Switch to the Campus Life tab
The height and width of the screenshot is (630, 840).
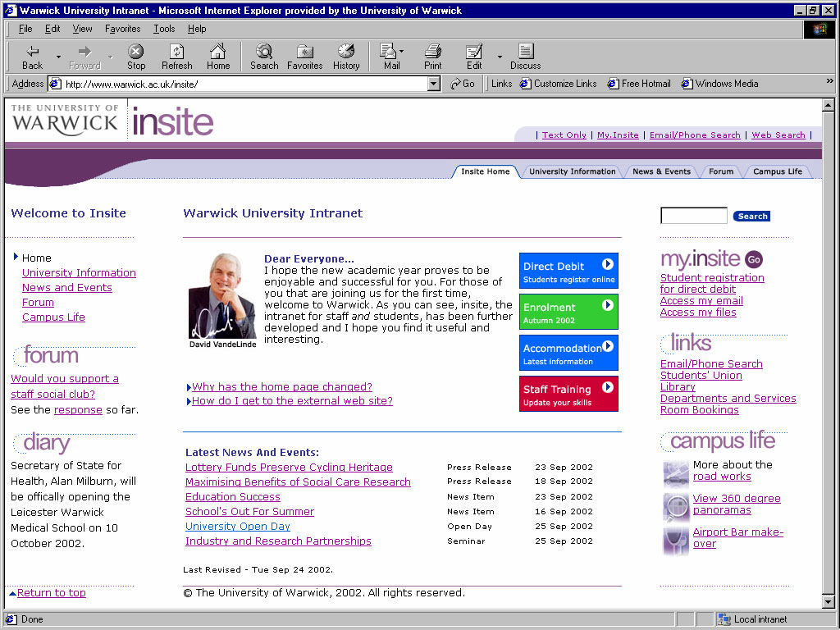pyautogui.click(x=777, y=171)
